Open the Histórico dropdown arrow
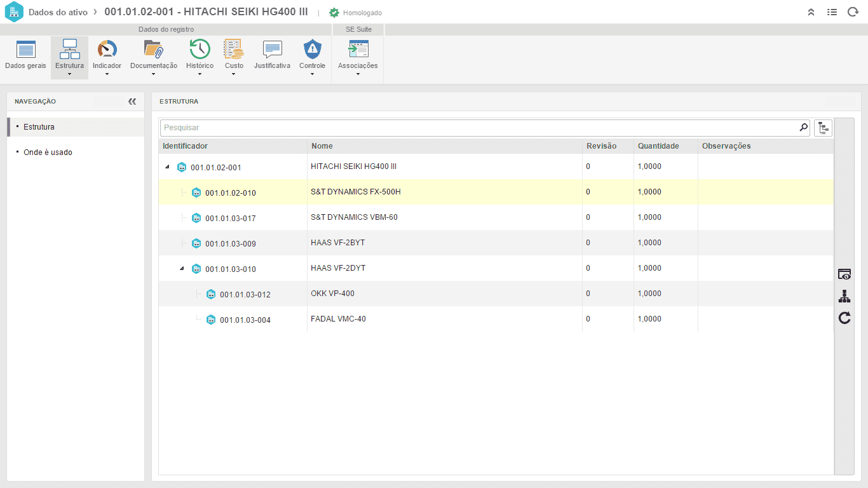The width and height of the screenshot is (868, 488). pyautogui.click(x=200, y=74)
